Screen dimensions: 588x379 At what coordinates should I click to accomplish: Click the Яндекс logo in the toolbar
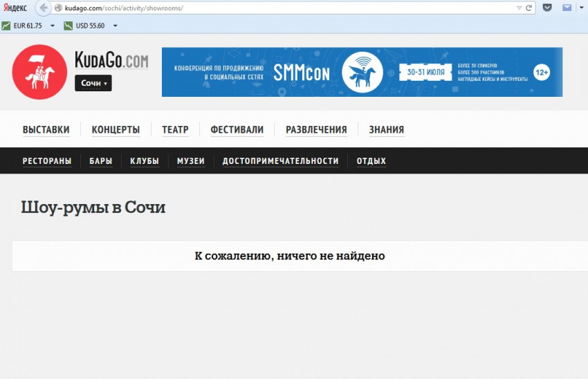[15, 8]
